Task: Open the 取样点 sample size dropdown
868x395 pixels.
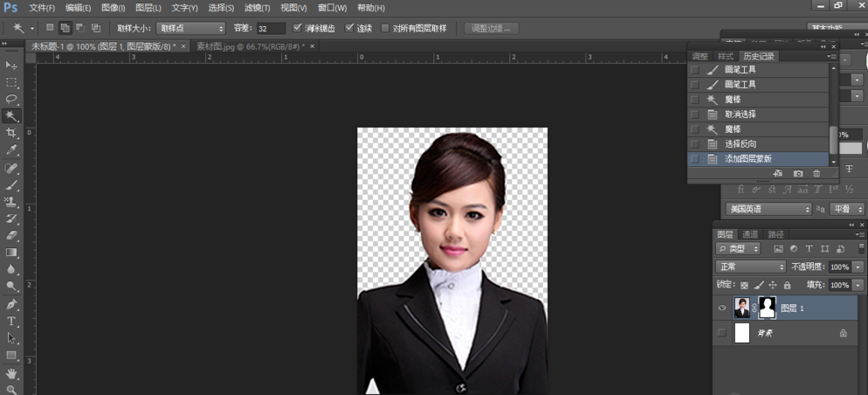Action: click(189, 28)
